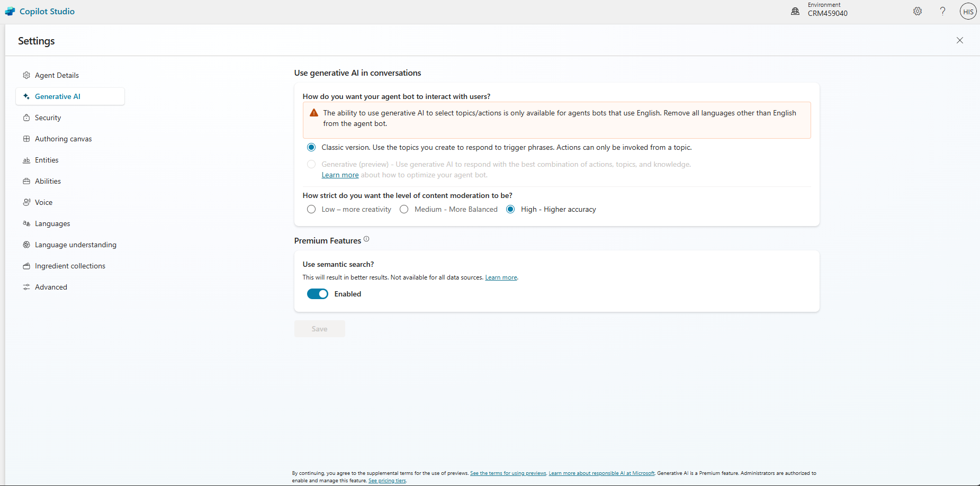The image size is (980, 486).
Task: Click the Agent Details gear icon
Action: pyautogui.click(x=26, y=75)
